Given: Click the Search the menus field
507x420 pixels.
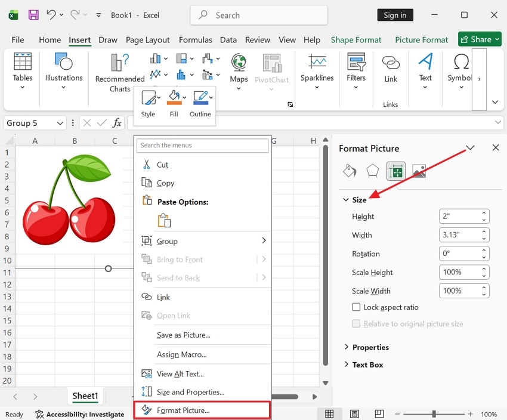Looking at the screenshot, I should click(x=202, y=145).
